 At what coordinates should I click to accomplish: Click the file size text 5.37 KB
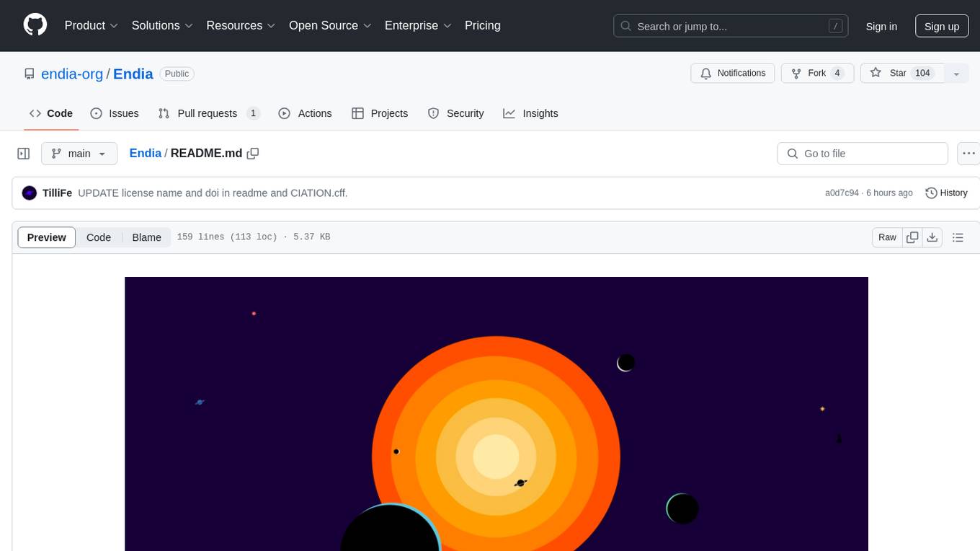312,237
